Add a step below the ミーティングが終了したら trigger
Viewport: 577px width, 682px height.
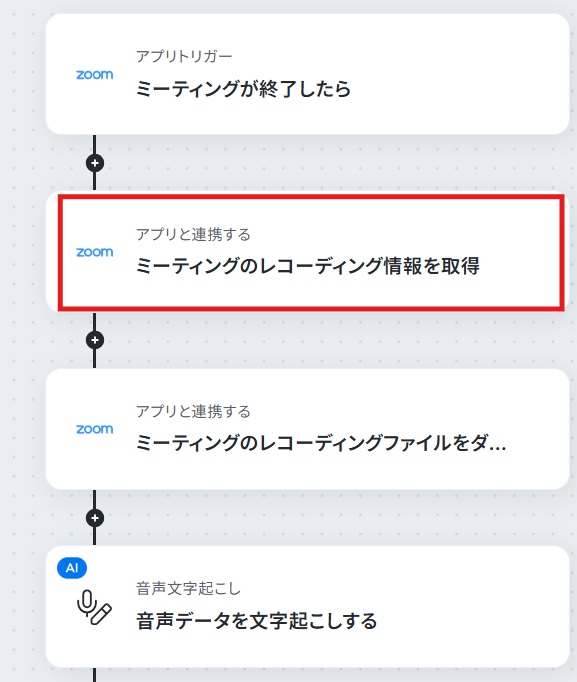tap(95, 163)
